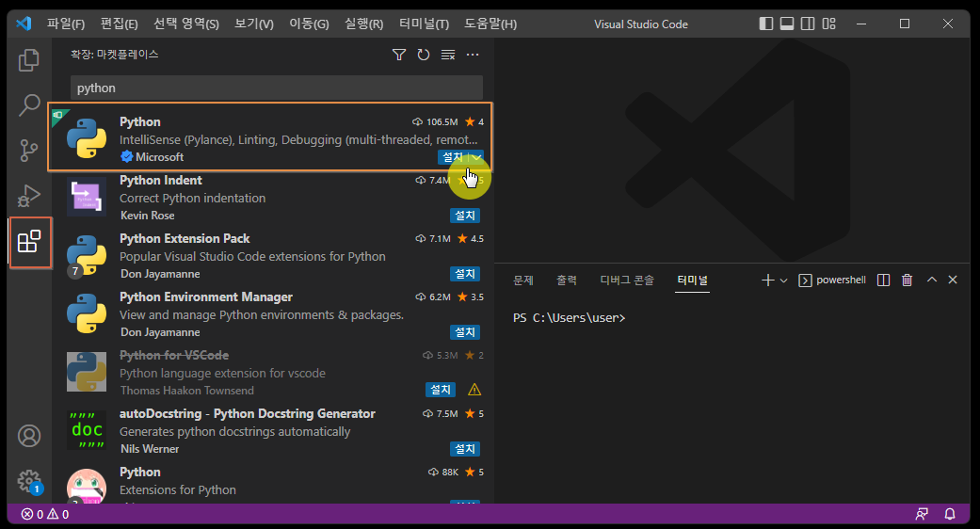
Task: Click in the PowerShell terminal prompt
Action: 569,318
